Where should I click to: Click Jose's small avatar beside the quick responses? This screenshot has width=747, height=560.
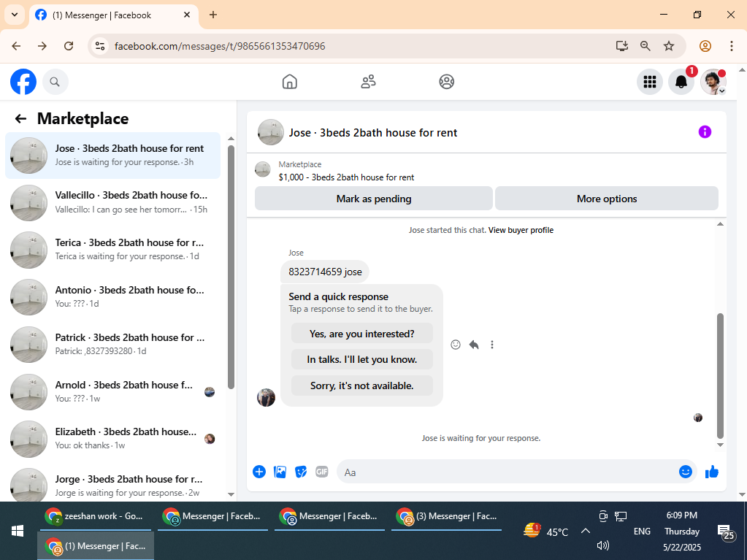(x=266, y=397)
